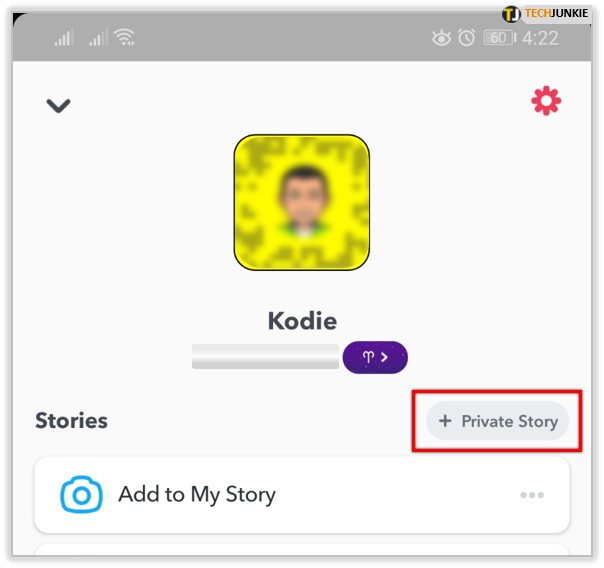604x568 pixels.
Task: Open the Aries zodiac badge
Action: point(375,357)
